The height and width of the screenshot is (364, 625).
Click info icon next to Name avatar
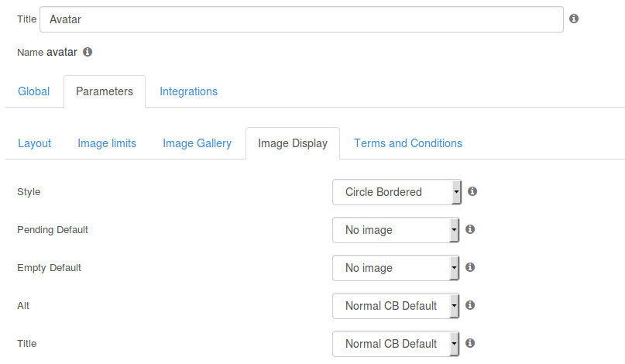click(88, 52)
